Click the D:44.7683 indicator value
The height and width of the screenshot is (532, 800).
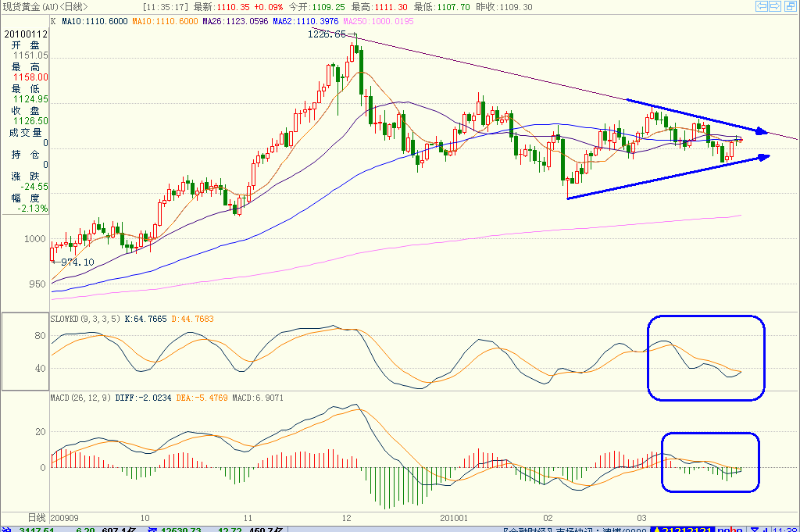[192, 319]
